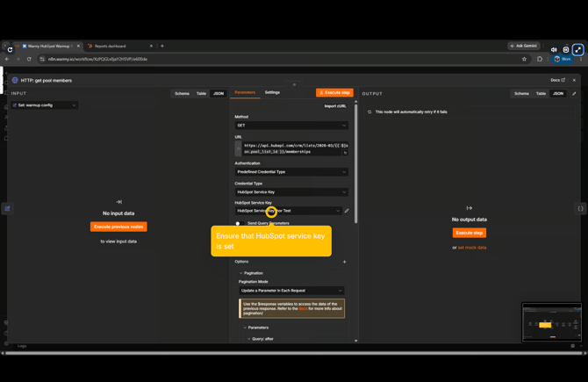Open the Method GET dropdown
The image size is (588, 382).
[291, 126]
